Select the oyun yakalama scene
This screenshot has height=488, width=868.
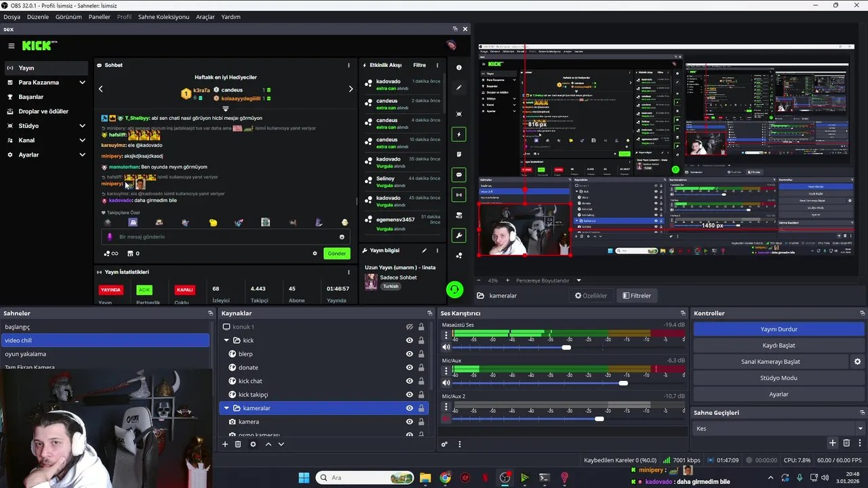(x=105, y=354)
